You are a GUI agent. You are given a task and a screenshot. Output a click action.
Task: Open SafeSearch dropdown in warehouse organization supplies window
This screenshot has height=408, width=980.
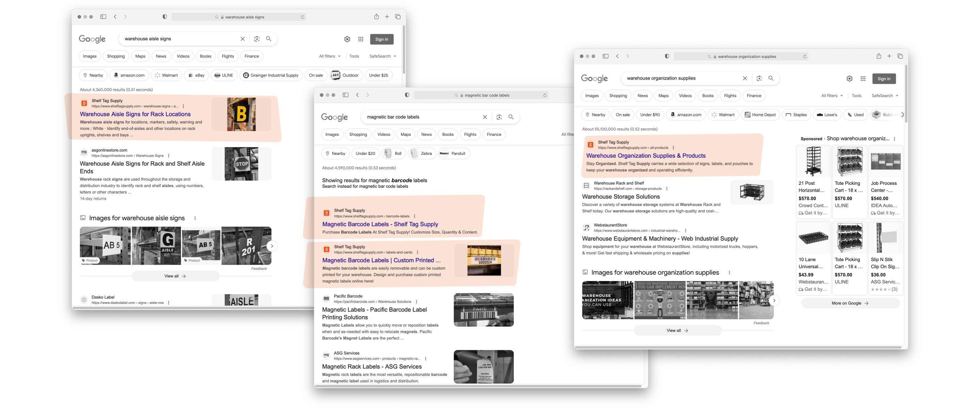[x=884, y=96]
